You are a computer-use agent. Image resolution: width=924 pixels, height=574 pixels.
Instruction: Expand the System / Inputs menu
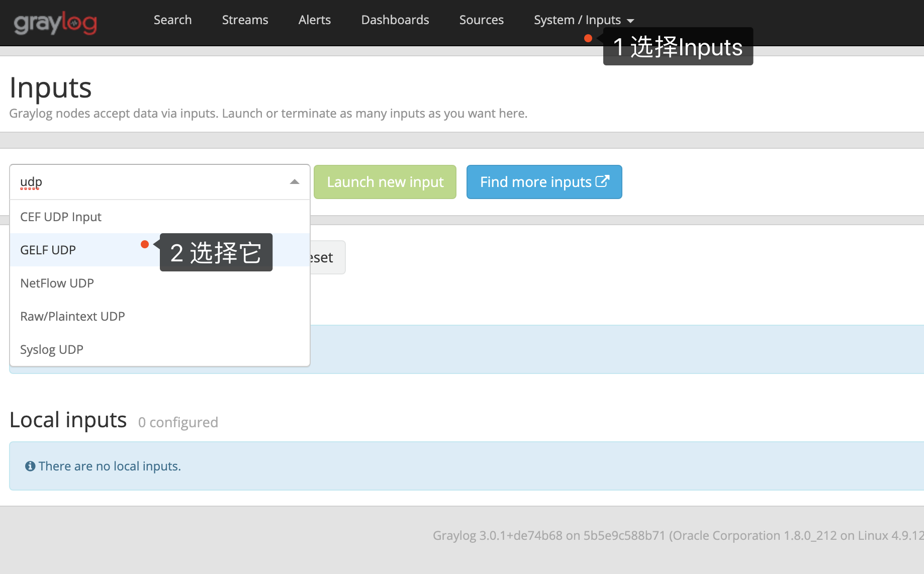pos(584,20)
